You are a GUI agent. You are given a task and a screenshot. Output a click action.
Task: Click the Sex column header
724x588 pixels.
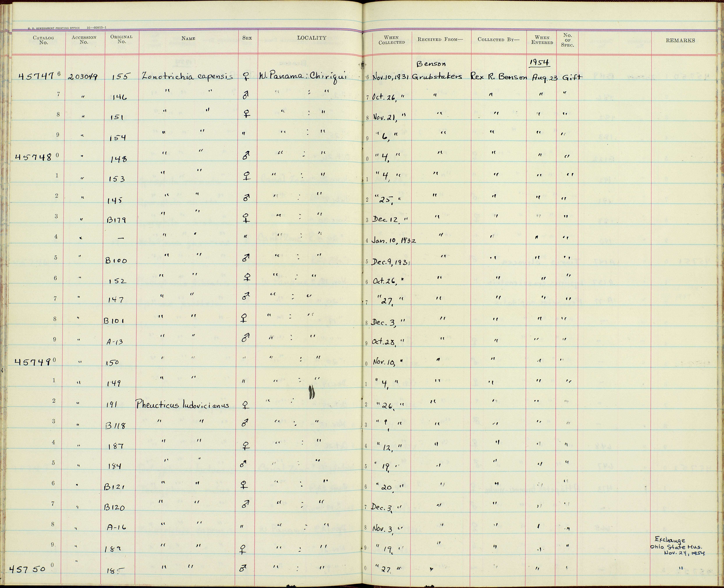247,38
